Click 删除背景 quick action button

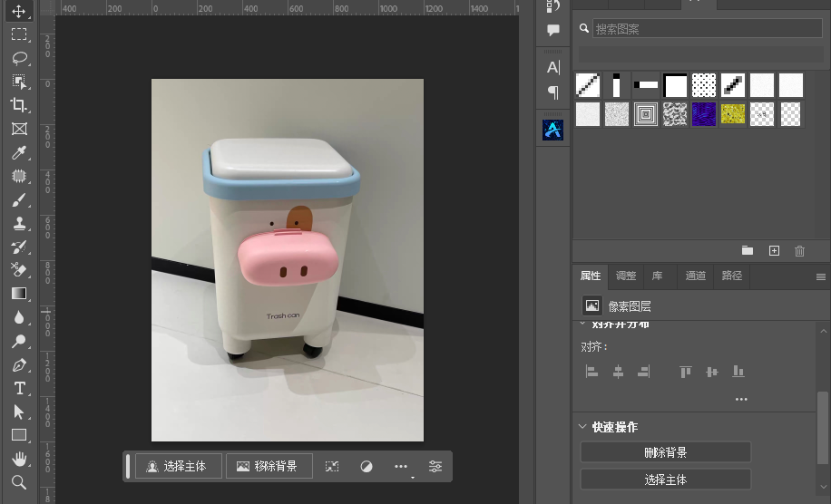pos(666,452)
